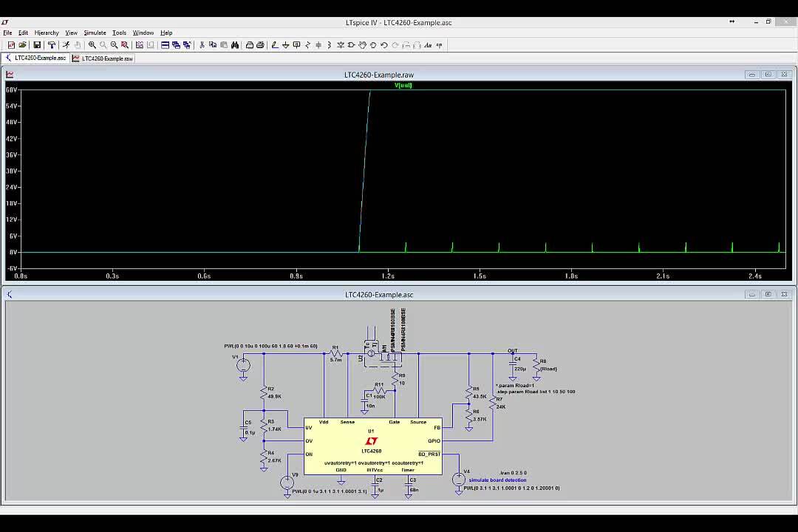This screenshot has width=798, height=532.
Task: Open the Tools menu
Action: tap(118, 33)
